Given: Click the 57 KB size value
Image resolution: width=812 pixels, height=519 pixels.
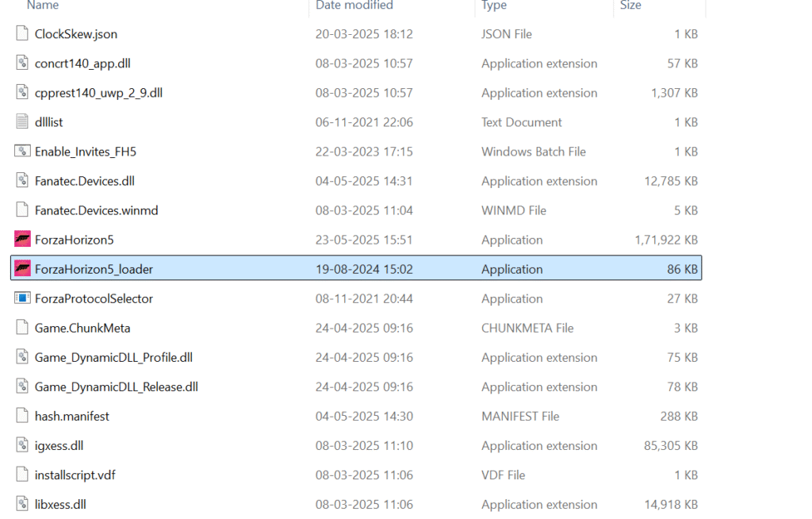Looking at the screenshot, I should point(683,63).
